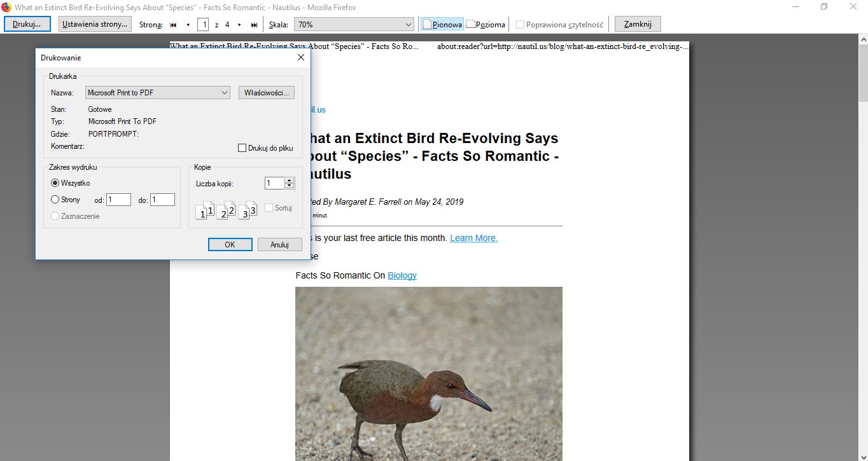Select the Wszystko print range radio
This screenshot has height=461, width=868.
click(x=55, y=183)
